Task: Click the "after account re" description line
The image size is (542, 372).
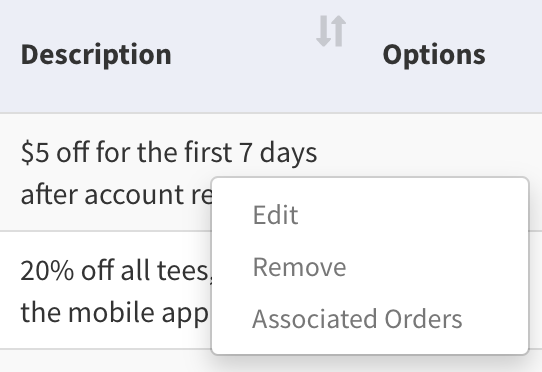Action: pos(116,194)
